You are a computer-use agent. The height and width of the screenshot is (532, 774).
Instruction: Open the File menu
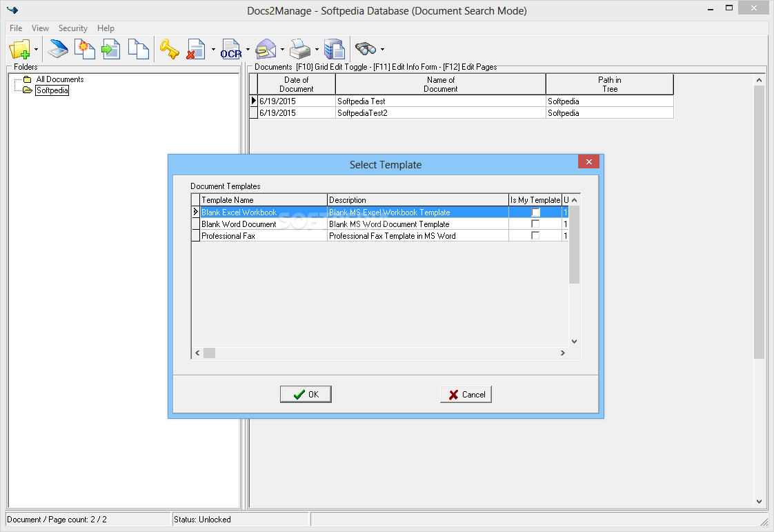[16, 28]
